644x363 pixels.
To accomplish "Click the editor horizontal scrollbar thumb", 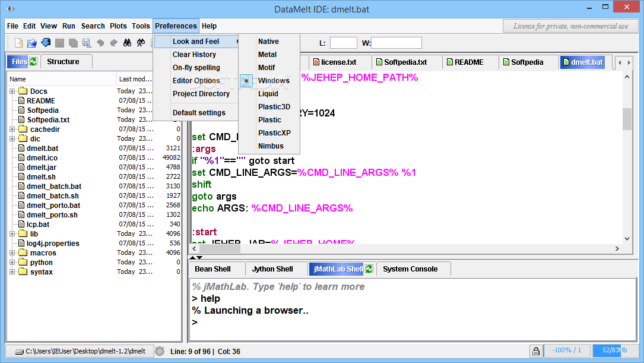I will point(220,249).
